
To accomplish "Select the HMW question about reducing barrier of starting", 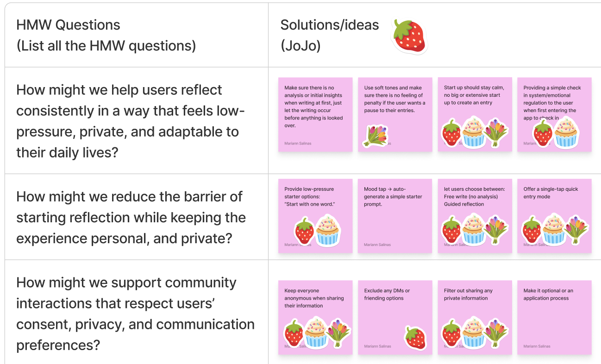I will click(131, 217).
